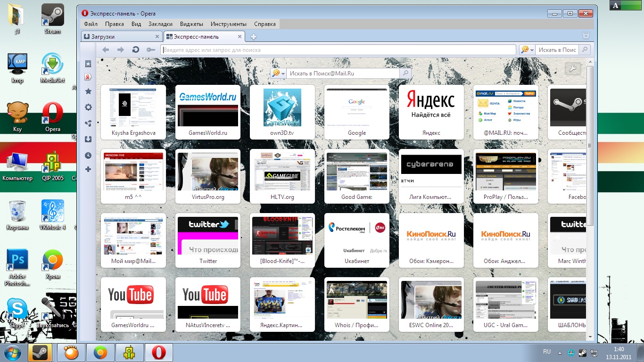Viewport: 644px width, 362px height.
Task: Open the Google speed dial thumbnail
Action: pos(357,112)
